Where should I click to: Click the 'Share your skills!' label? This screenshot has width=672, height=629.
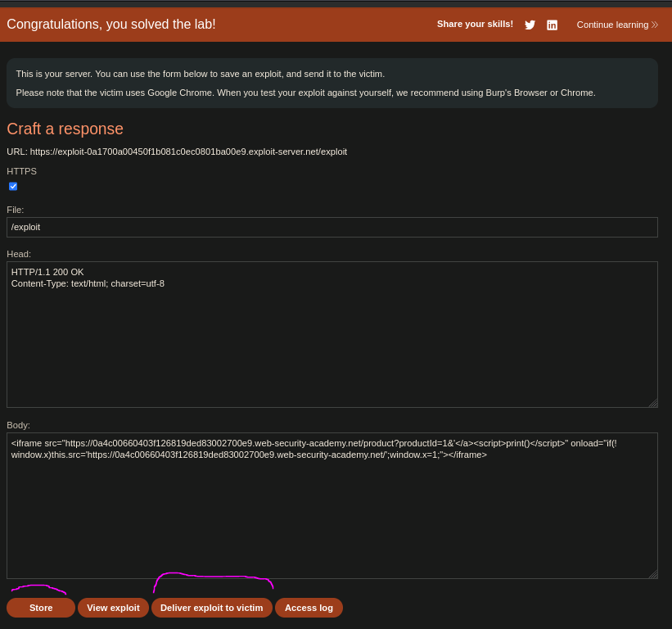click(x=475, y=24)
